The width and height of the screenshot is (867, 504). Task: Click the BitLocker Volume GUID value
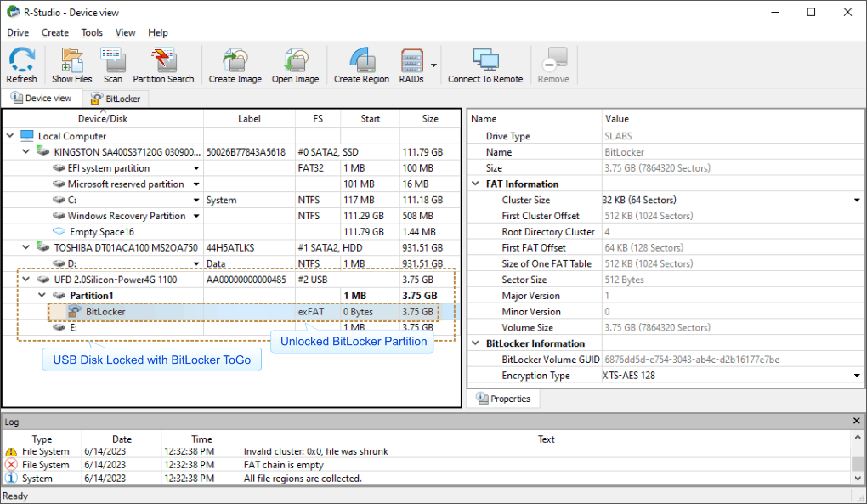pos(692,360)
